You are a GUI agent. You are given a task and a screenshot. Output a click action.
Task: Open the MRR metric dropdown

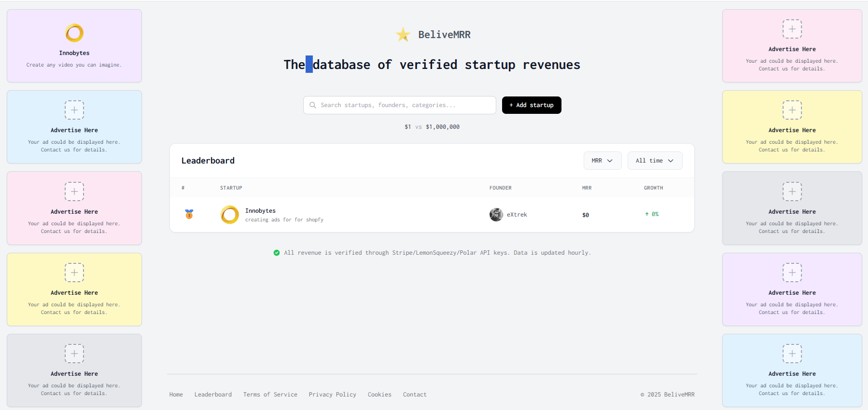(x=602, y=160)
